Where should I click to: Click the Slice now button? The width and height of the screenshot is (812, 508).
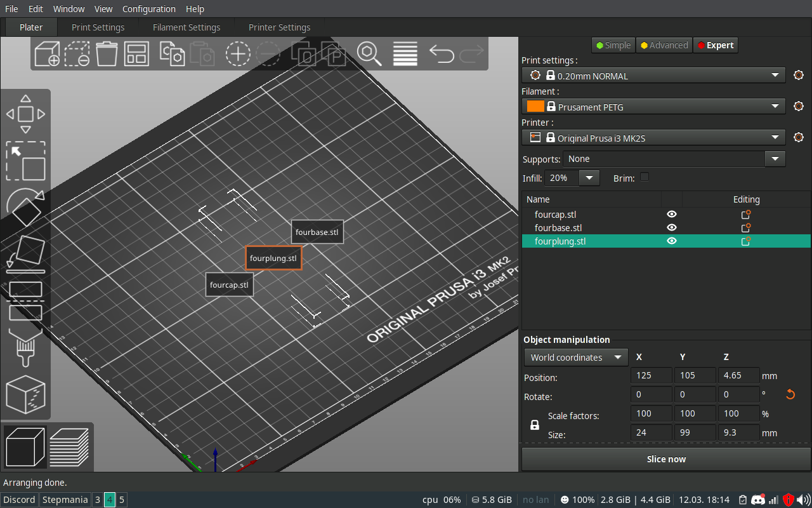pyautogui.click(x=666, y=459)
